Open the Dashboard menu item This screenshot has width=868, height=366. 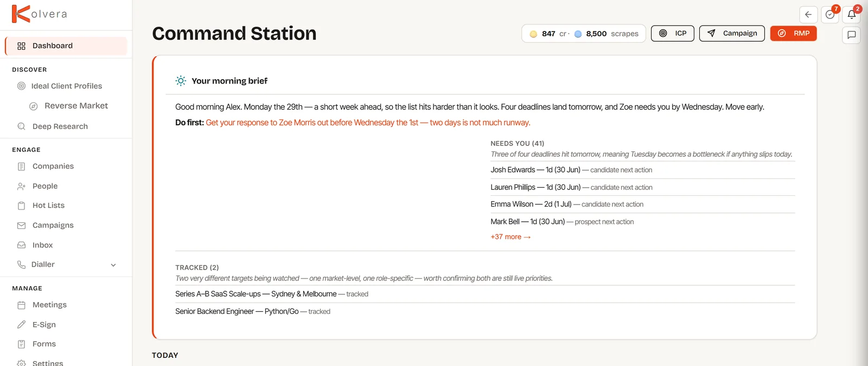[66, 46]
